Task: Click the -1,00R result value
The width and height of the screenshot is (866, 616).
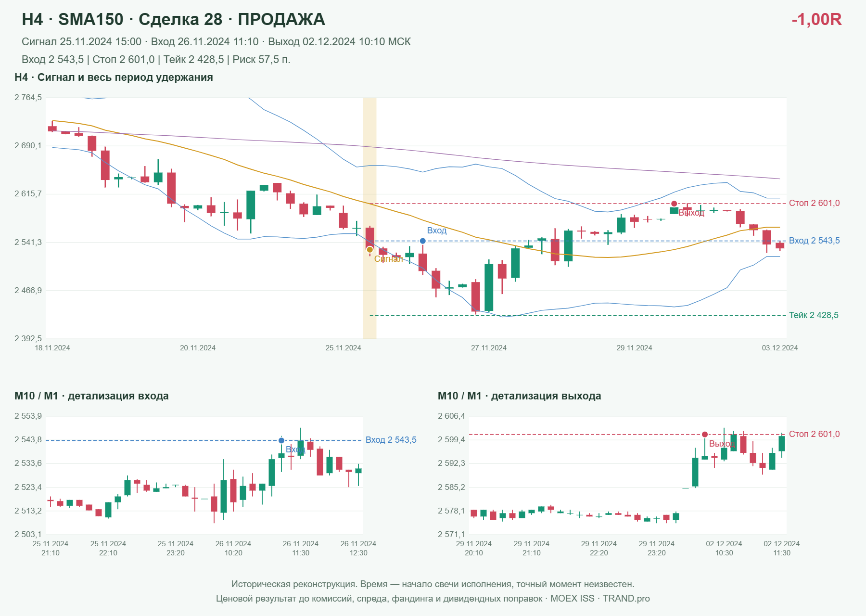Action: [816, 20]
